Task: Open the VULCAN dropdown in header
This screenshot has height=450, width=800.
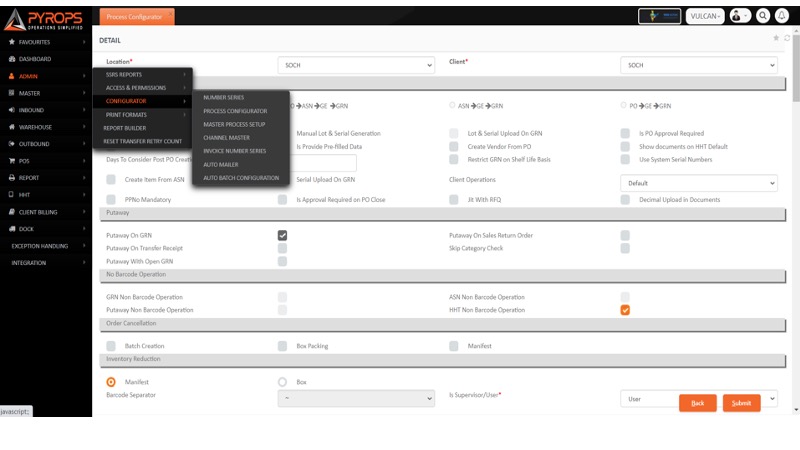Action: (705, 16)
